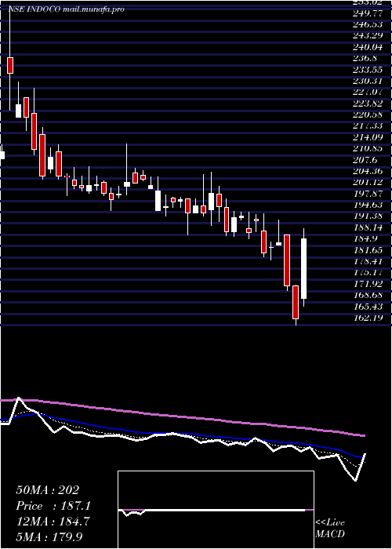Click the 165.43 price axis label
The width and height of the screenshot is (392, 549).
[369, 306]
